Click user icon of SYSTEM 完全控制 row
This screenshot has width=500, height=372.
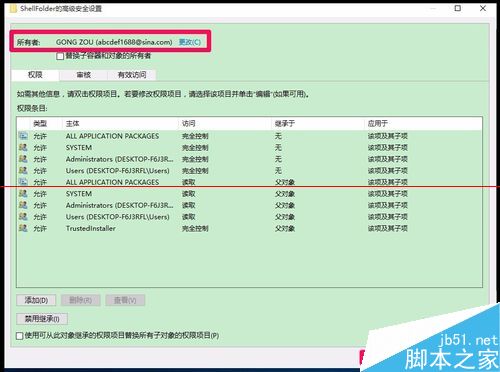pos(23,147)
